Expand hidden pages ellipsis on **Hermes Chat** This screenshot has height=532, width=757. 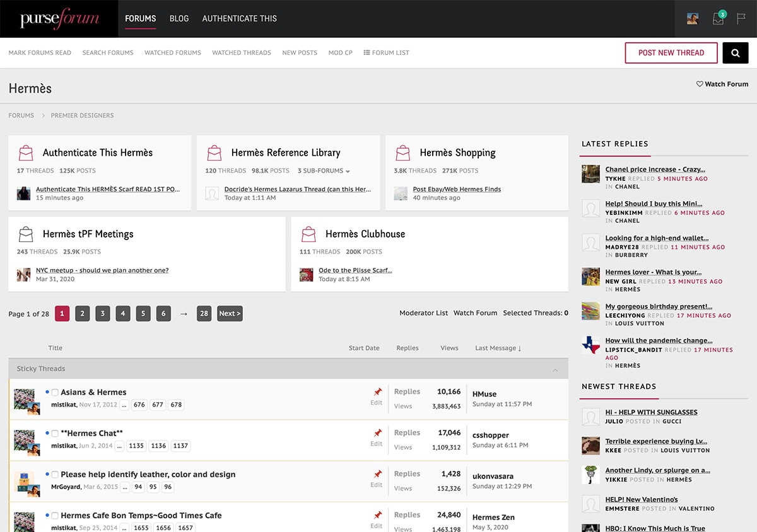tap(119, 446)
